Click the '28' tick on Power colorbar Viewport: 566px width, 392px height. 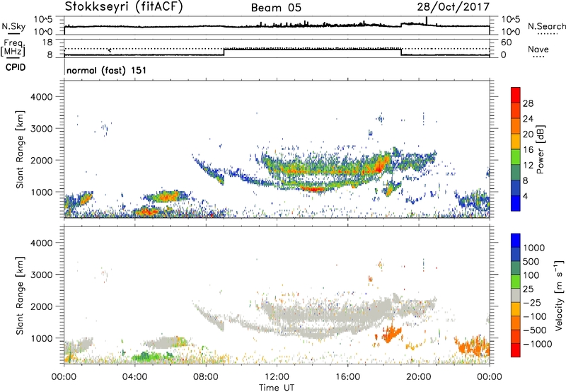point(528,103)
